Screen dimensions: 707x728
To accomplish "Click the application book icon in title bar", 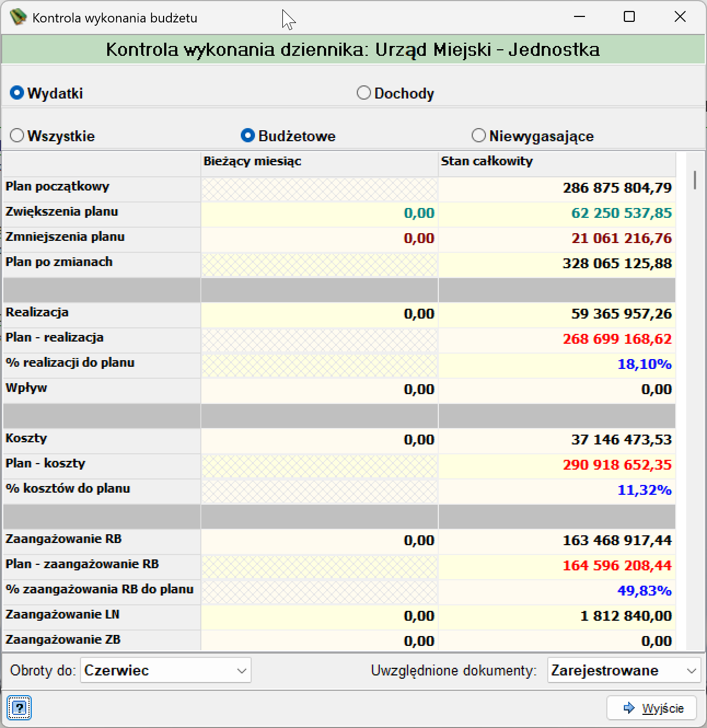I will (18, 17).
